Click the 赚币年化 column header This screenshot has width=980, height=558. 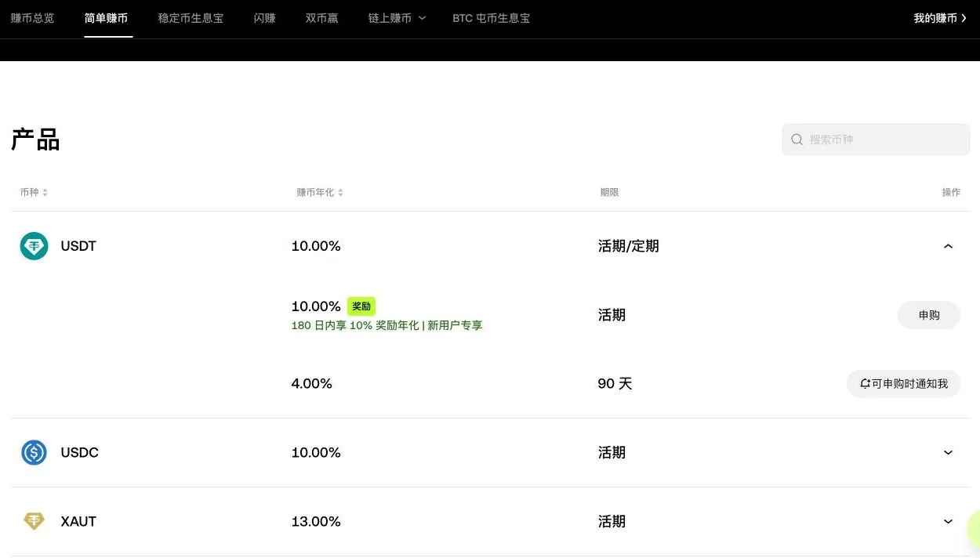pyautogui.click(x=315, y=193)
